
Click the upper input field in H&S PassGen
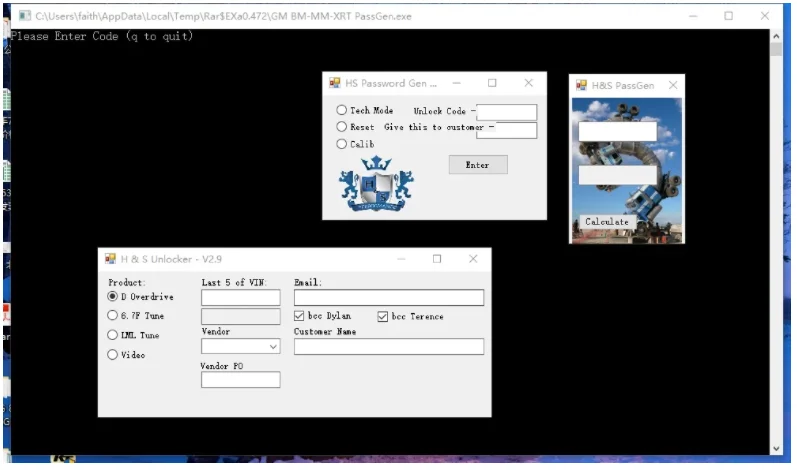[x=618, y=131]
